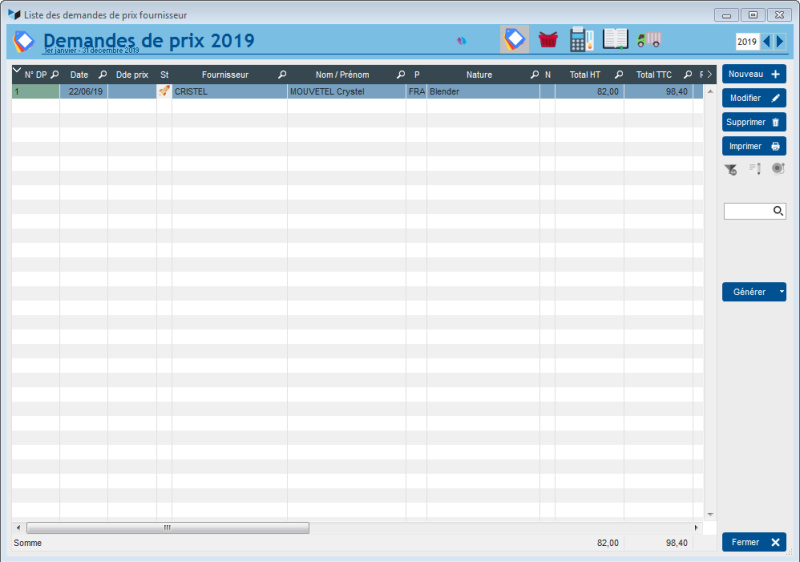
Task: Open the table options chevron at top-left
Action: pos(16,70)
